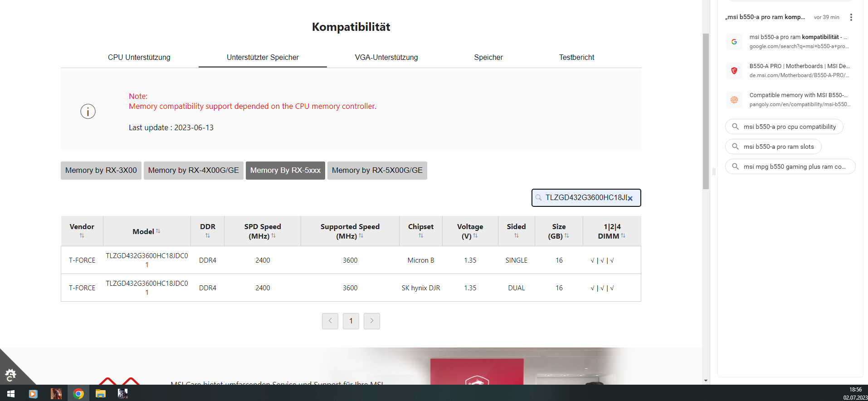Select Memory by RX-3X00 filter
868x401 pixels.
[101, 171]
